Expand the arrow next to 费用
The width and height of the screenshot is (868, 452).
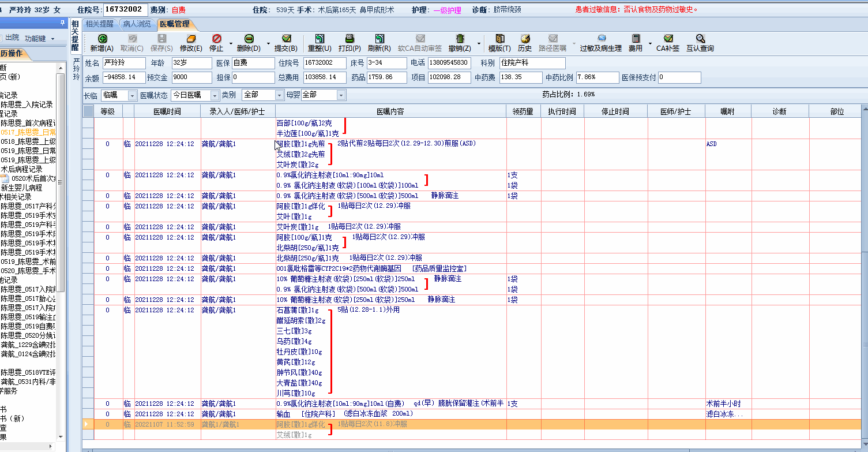point(649,43)
